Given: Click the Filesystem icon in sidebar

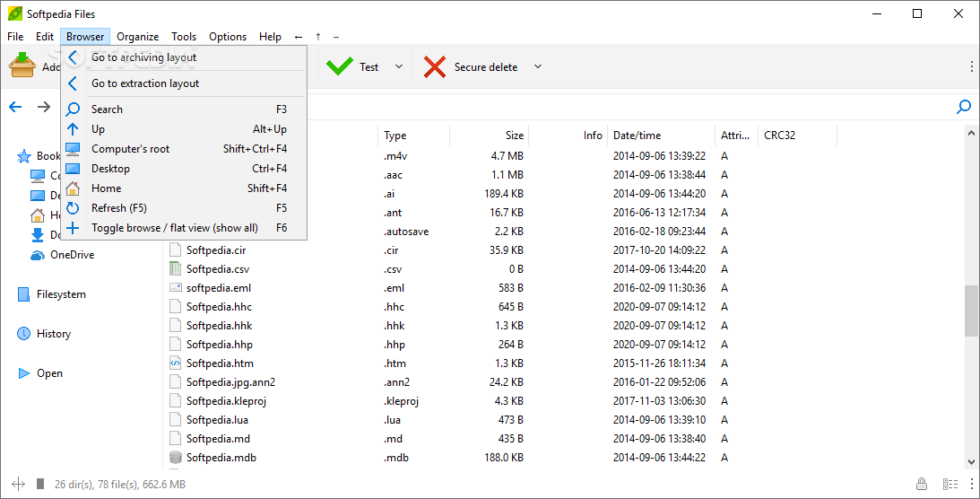Looking at the screenshot, I should (x=23, y=294).
